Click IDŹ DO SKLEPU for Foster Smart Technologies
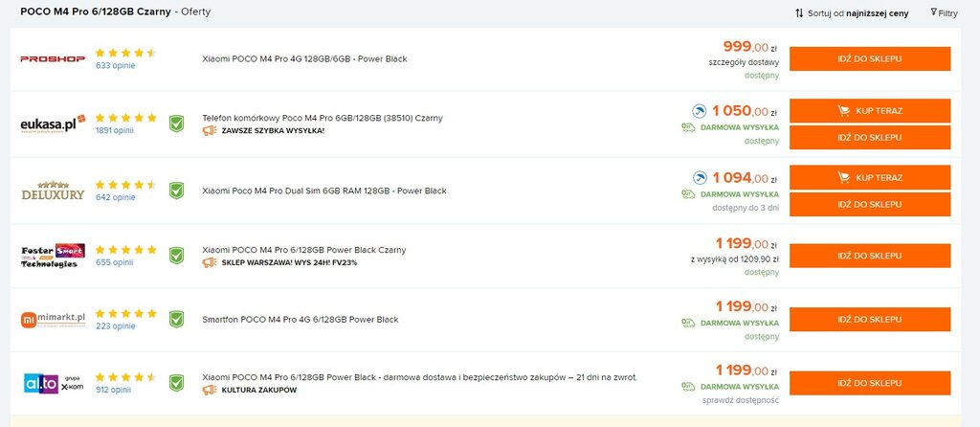The image size is (980, 427). (869, 256)
